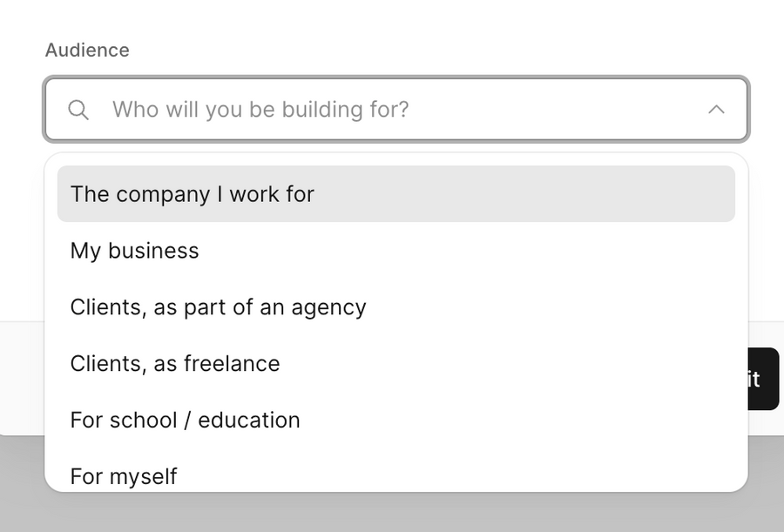
Task: Select "Clients, as part of an agency"
Action: tap(218, 306)
